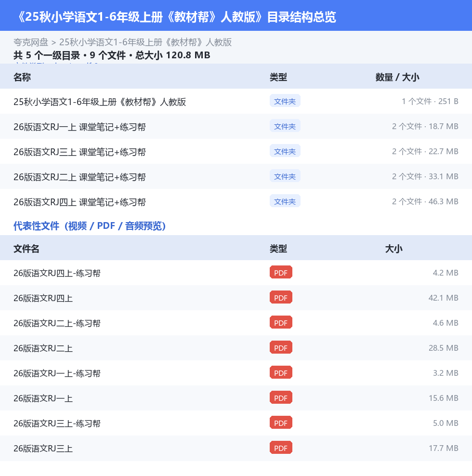Open folder 26版语文RJ三上 课堂笔记+练习帮
Viewport: 472px width, 476px height.
click(x=236, y=151)
